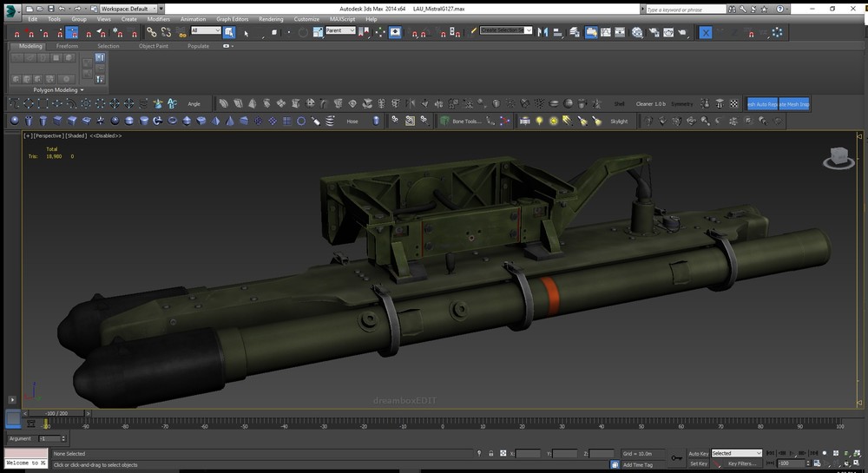
Task: Toggle the Auto Key button
Action: click(698, 453)
